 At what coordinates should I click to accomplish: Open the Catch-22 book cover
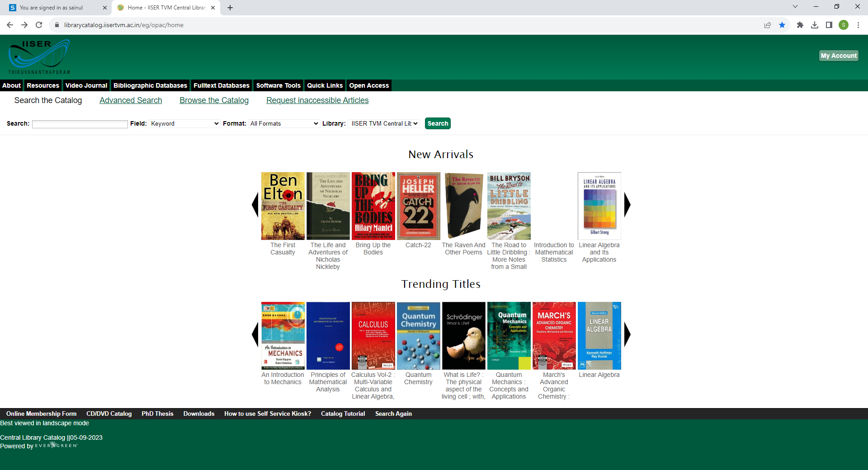click(418, 206)
